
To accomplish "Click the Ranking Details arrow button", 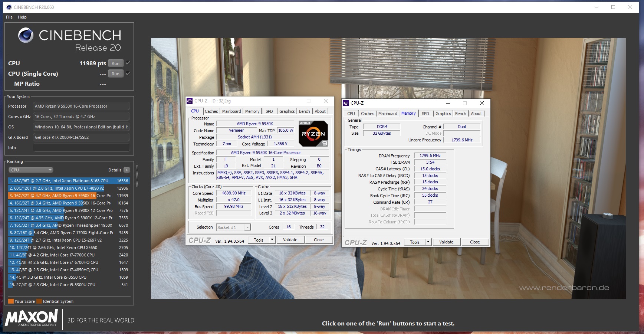I will (x=127, y=170).
